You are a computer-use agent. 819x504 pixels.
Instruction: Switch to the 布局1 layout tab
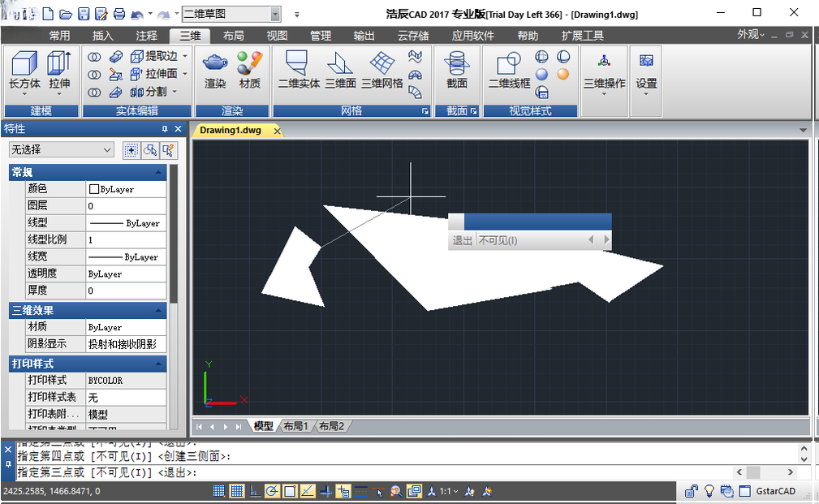(x=295, y=426)
